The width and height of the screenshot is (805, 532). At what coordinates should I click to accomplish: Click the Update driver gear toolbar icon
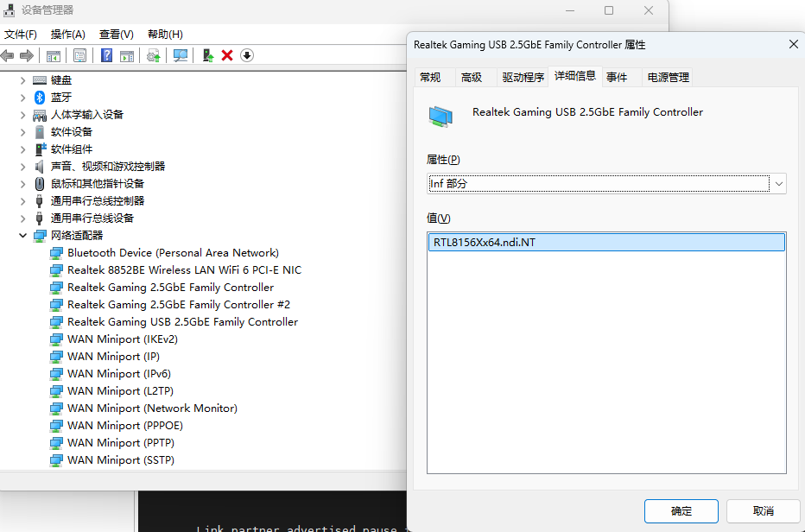point(154,55)
